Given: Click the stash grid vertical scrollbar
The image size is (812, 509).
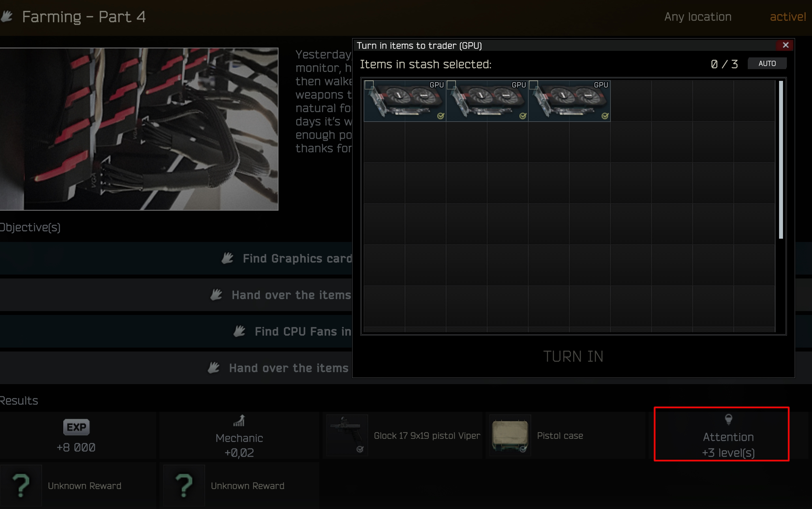Looking at the screenshot, I should (x=781, y=160).
